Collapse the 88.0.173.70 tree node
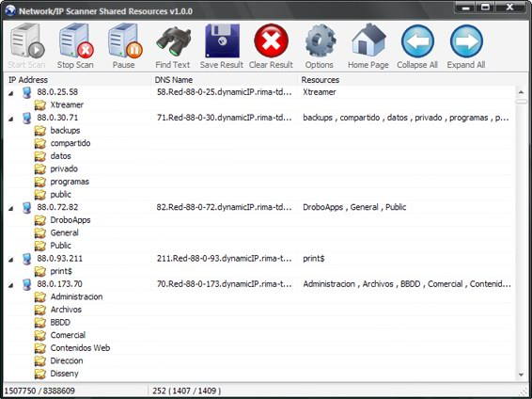 pyautogui.click(x=11, y=285)
